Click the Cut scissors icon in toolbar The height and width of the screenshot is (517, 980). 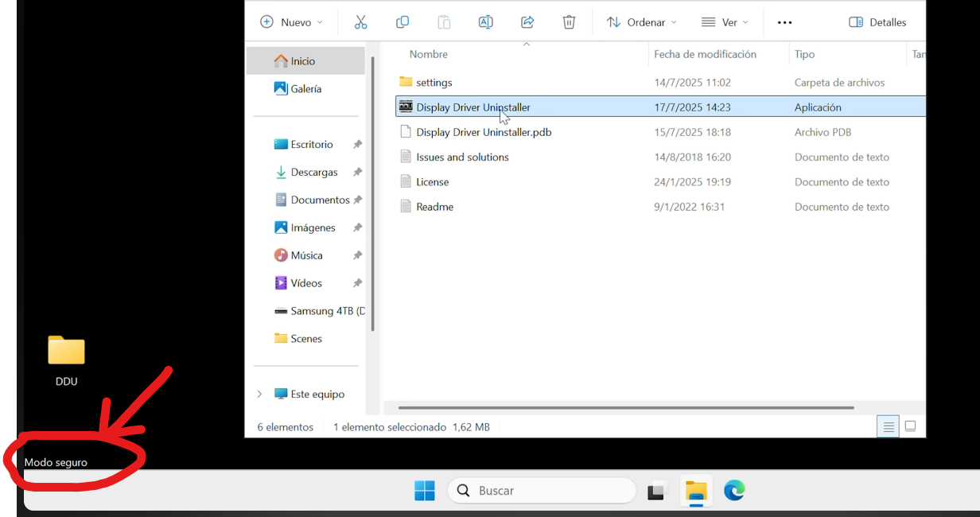coord(360,22)
